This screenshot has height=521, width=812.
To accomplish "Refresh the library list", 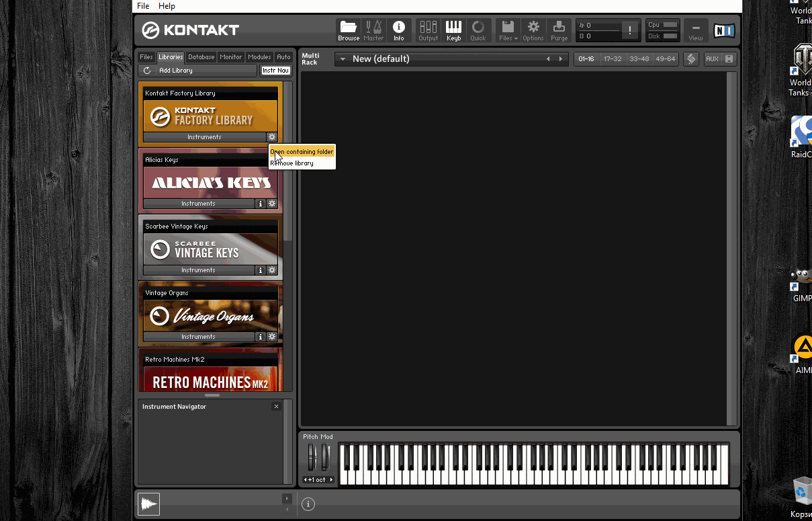I will [x=146, y=71].
